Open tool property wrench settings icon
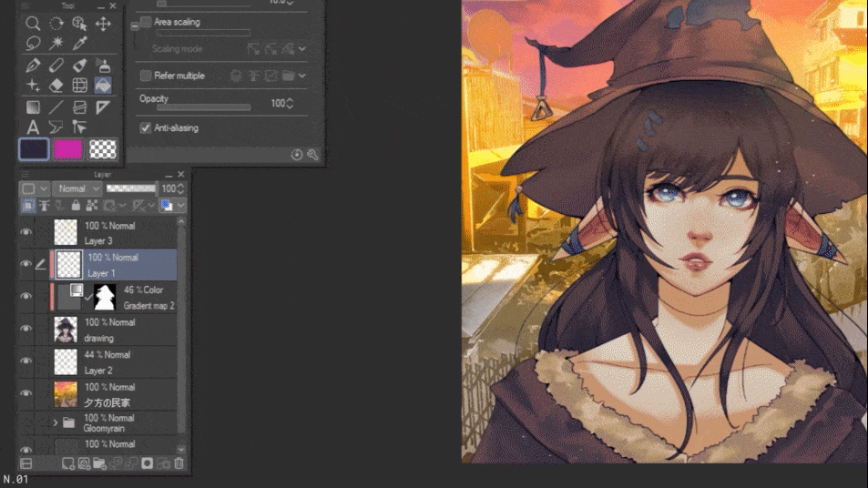 pos(312,155)
